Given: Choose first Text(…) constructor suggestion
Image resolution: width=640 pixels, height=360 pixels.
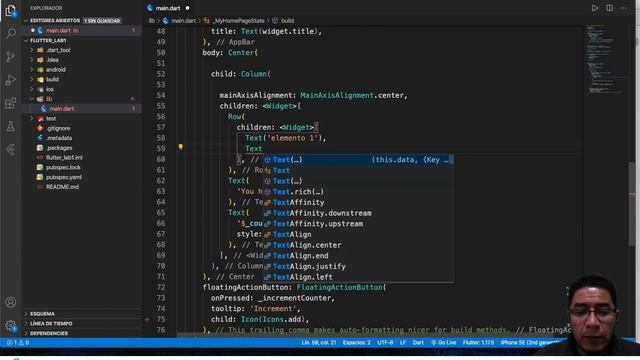Looking at the screenshot, I should tap(358, 160).
